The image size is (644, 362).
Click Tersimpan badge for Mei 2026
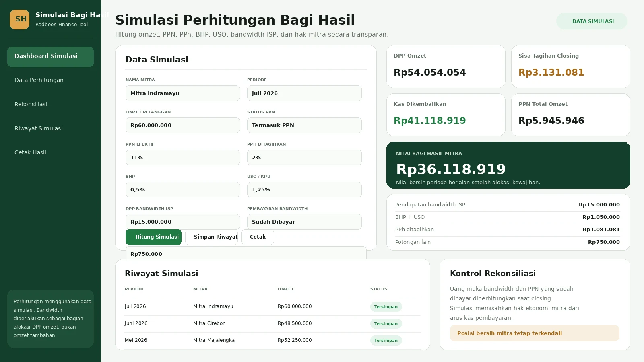tap(386, 340)
